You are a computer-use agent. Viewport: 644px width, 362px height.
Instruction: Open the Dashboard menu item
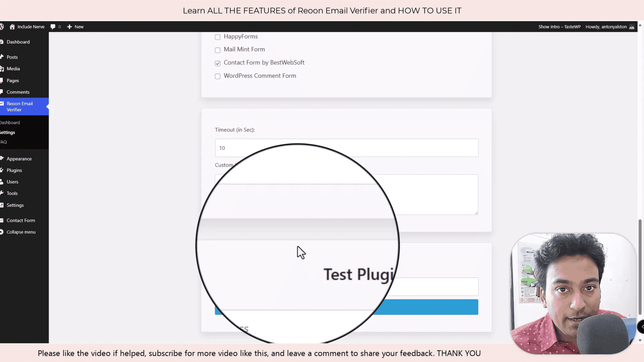[x=18, y=42]
